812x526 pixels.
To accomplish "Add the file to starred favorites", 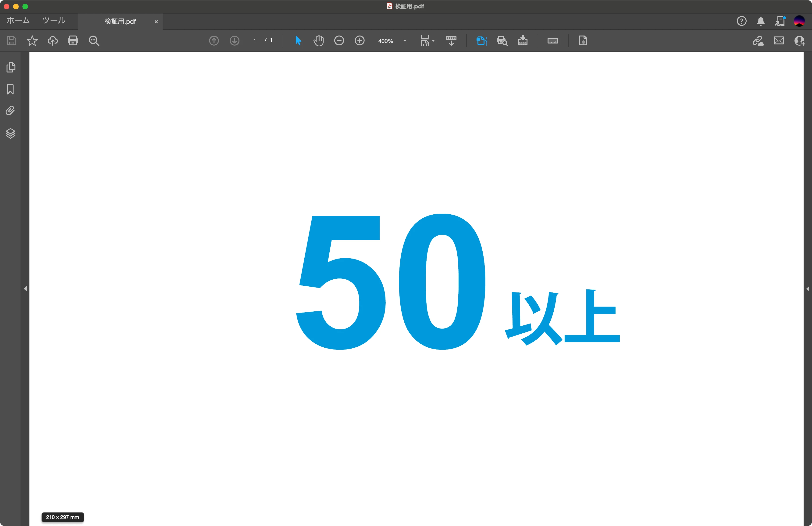I will click(32, 41).
